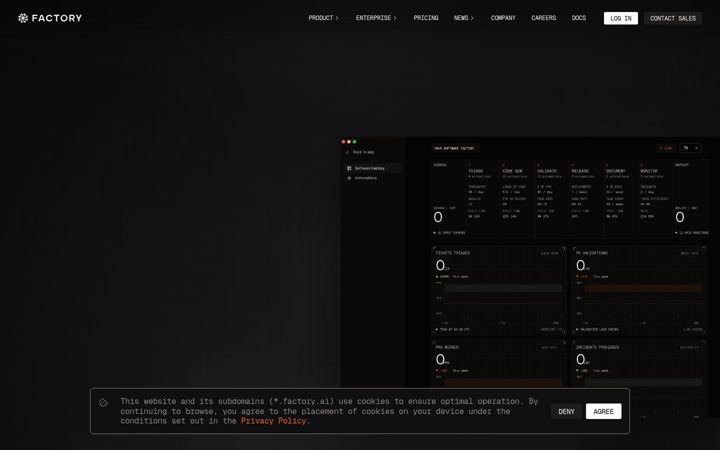This screenshot has width=720, height=450.
Task: Click the PR Validations card title
Action: tap(591, 253)
